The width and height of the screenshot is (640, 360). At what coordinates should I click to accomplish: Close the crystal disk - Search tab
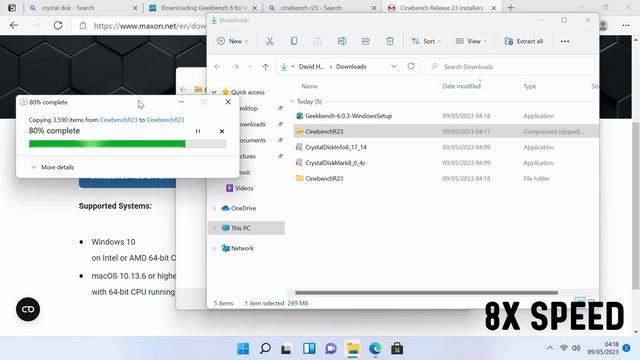(x=135, y=8)
